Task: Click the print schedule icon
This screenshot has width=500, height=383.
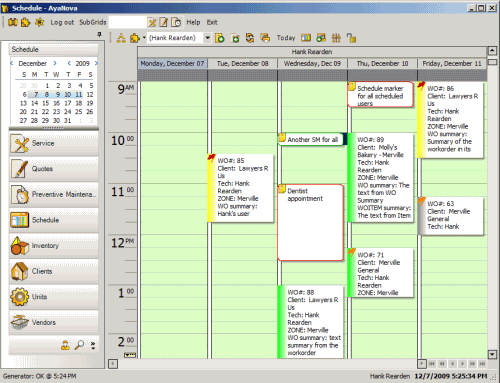Action: point(265,38)
